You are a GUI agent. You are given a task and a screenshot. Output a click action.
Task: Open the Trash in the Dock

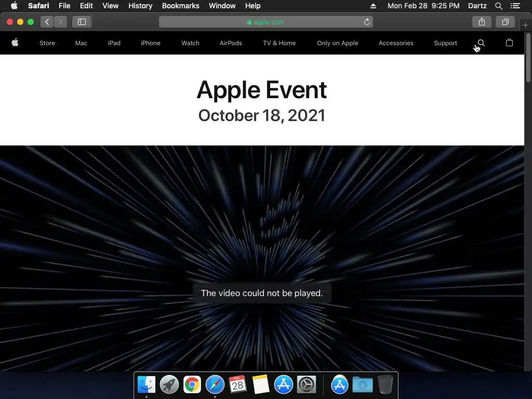coord(385,385)
